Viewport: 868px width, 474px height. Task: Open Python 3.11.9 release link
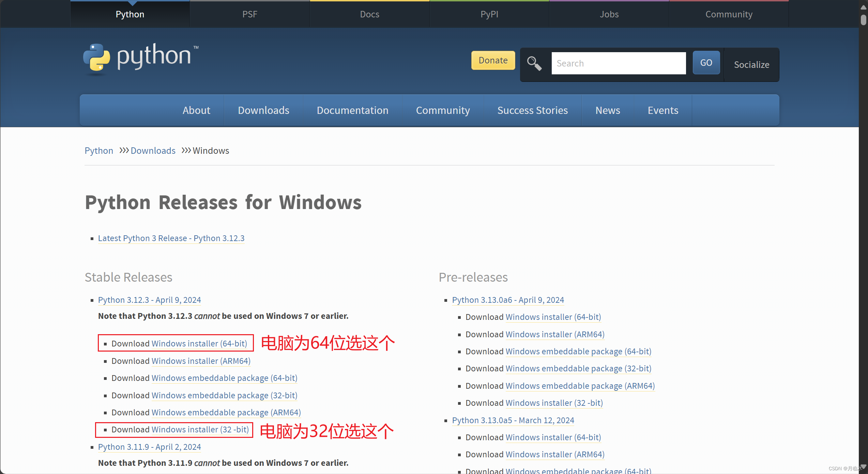pyautogui.click(x=149, y=447)
